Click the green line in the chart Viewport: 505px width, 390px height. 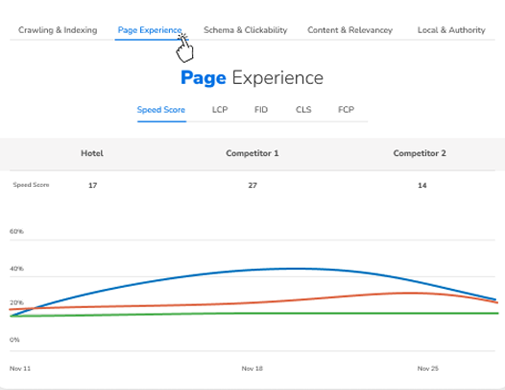[253, 314]
